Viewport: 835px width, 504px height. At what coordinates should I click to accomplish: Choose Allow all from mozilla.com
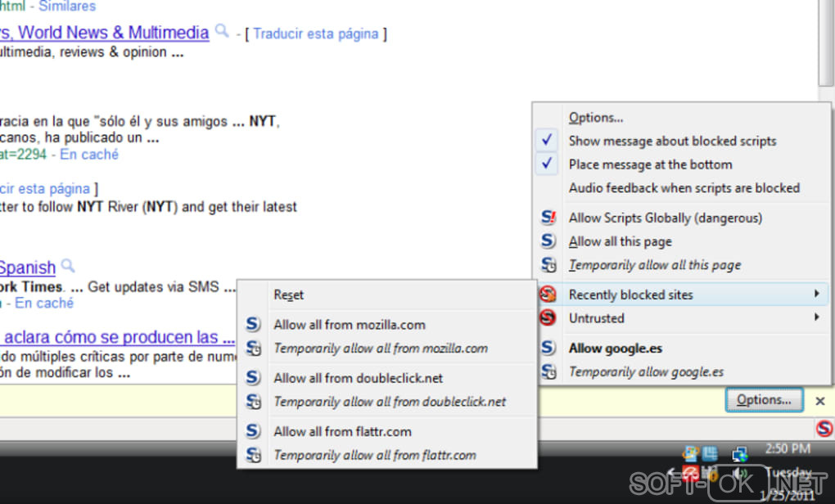click(x=387, y=324)
